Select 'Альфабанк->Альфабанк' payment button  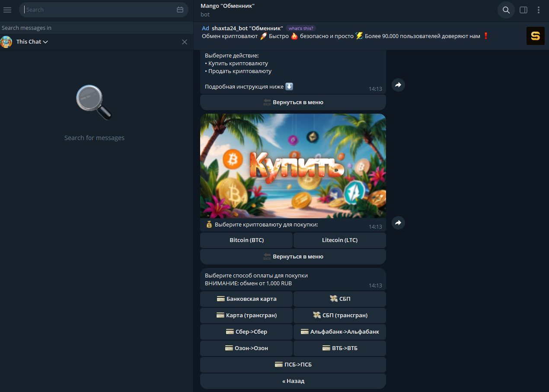[340, 332]
